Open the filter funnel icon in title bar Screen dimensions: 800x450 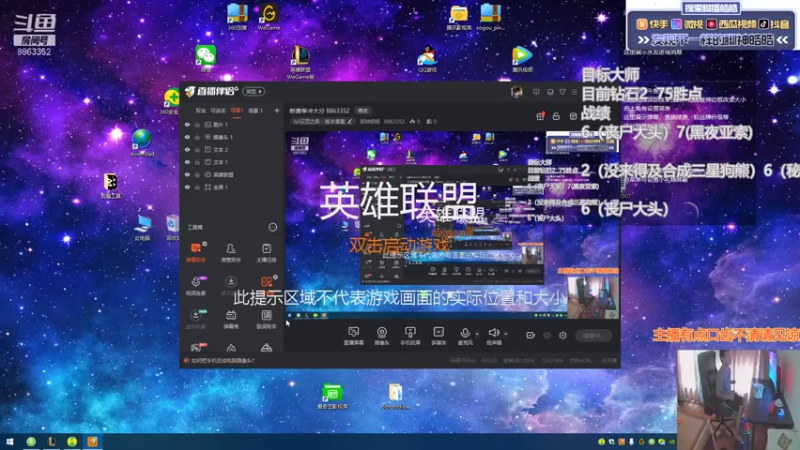pos(562,92)
